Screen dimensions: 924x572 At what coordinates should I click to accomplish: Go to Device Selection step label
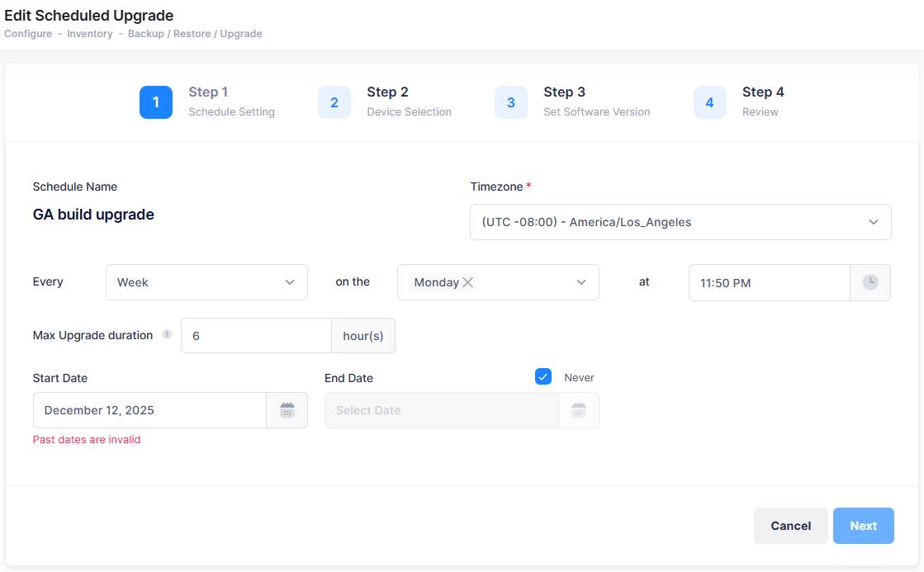pos(409,111)
